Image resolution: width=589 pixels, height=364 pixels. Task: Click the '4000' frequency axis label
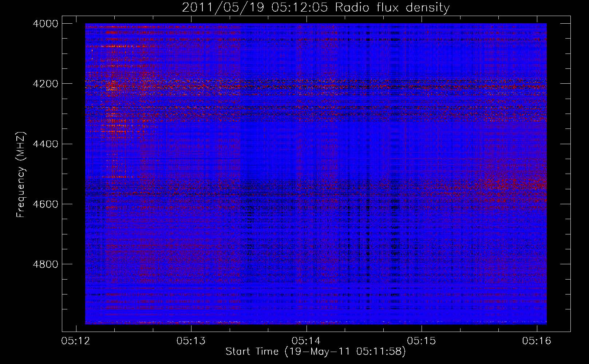(46, 24)
